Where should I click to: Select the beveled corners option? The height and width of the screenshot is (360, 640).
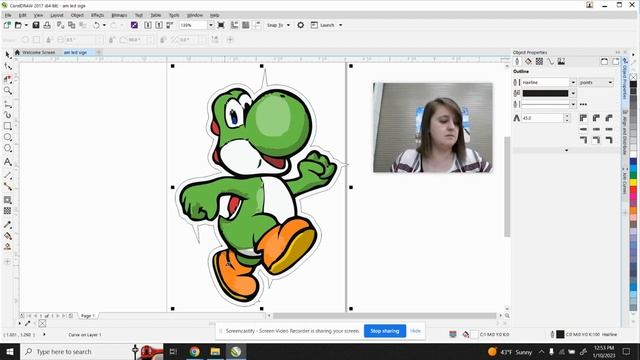tap(609, 118)
